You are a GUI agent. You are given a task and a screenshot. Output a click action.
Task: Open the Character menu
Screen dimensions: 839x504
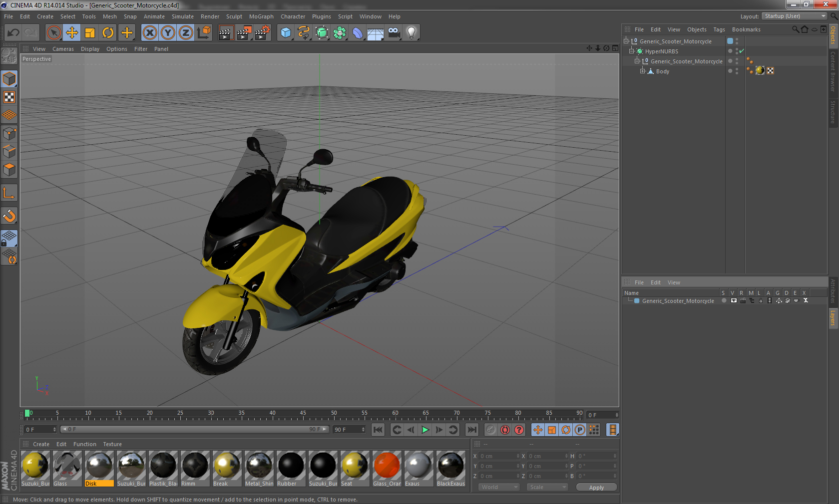(293, 16)
